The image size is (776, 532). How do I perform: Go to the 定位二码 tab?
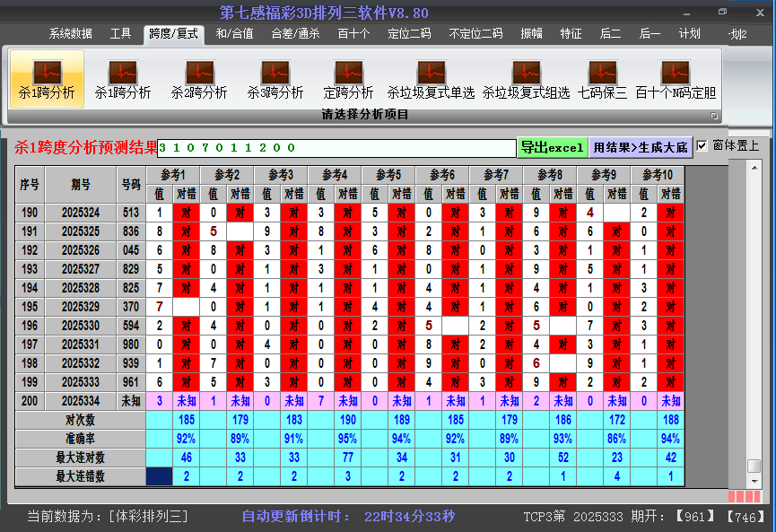coord(409,34)
